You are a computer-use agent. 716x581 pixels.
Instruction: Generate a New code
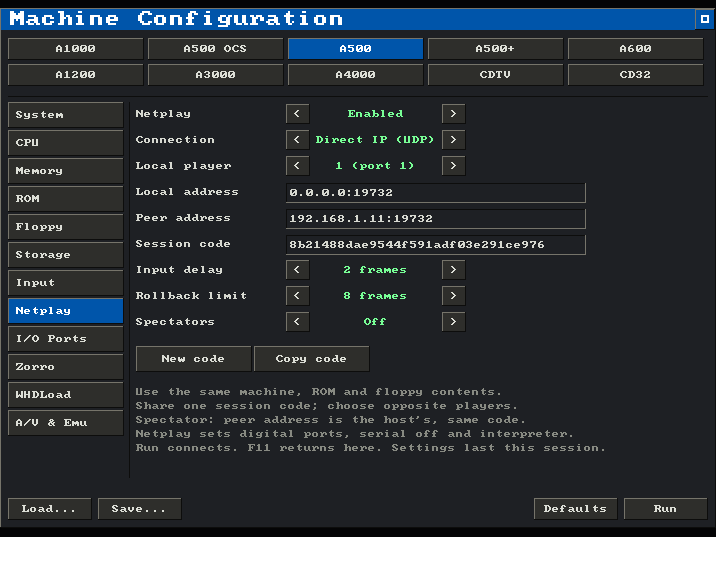tap(193, 359)
